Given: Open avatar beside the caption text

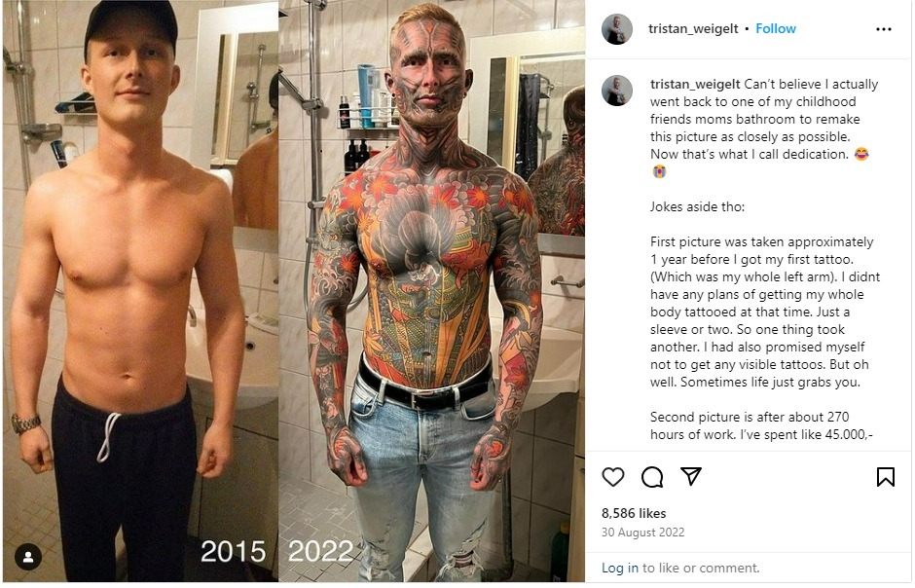Looking at the screenshot, I should [617, 91].
